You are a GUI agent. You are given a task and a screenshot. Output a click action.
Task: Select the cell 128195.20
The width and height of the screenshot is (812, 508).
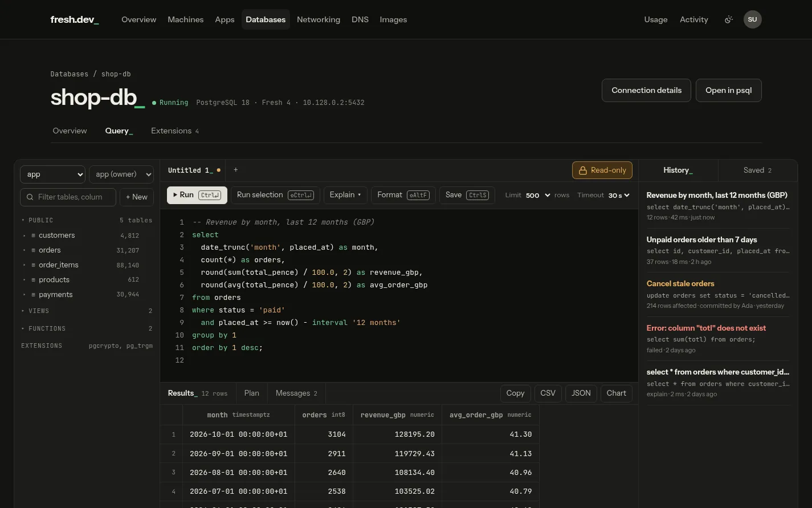click(397, 434)
